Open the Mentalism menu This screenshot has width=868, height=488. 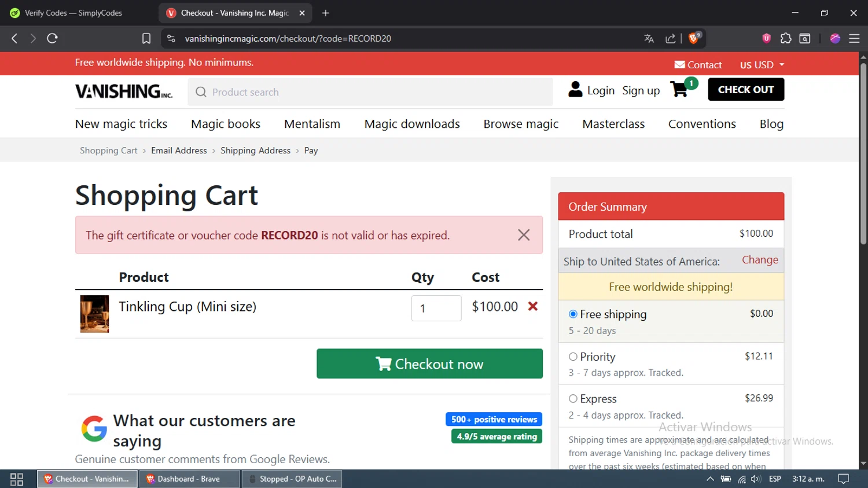pos(312,124)
